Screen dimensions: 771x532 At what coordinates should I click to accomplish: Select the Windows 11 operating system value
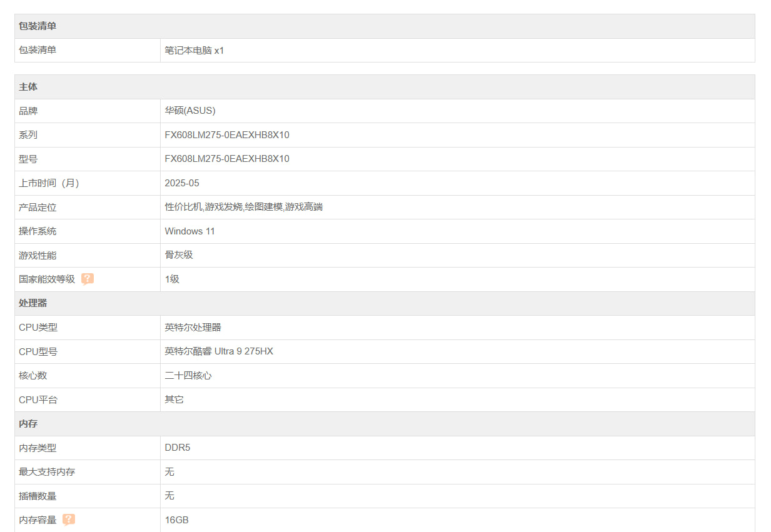coord(189,231)
